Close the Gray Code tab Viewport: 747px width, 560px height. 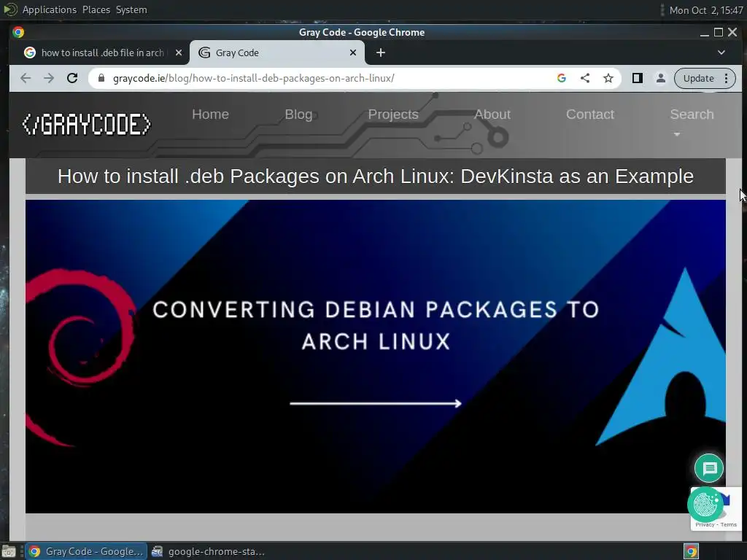point(353,52)
